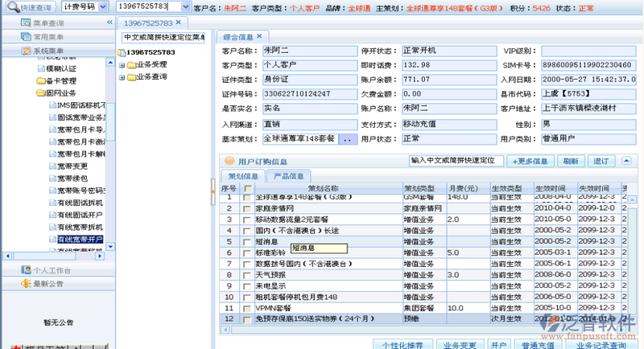Expand the 业务受理 tree node
Screen dimensions: 644x349
pos(122,64)
